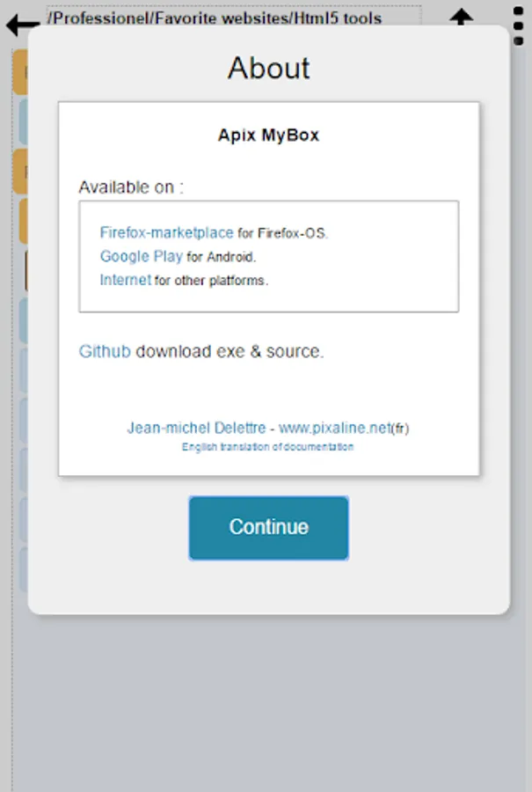Visit the www.pixaline.net link
The image size is (532, 792).
tap(334, 429)
